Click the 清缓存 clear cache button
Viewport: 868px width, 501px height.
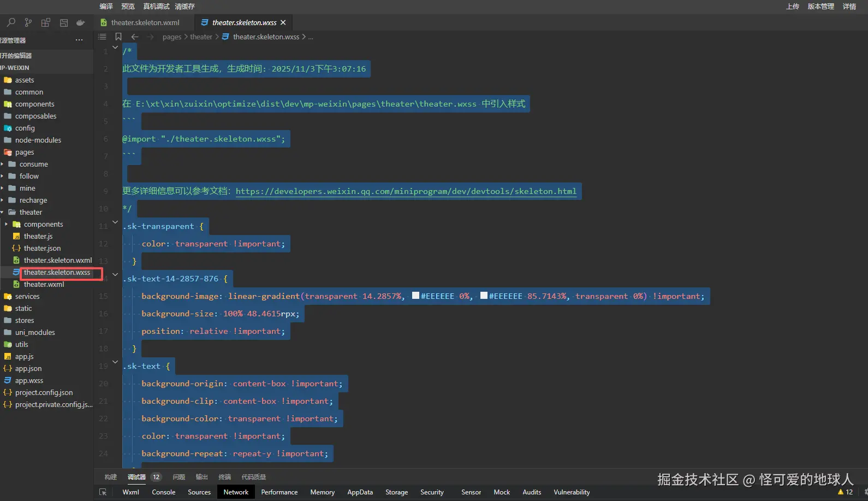coord(185,7)
